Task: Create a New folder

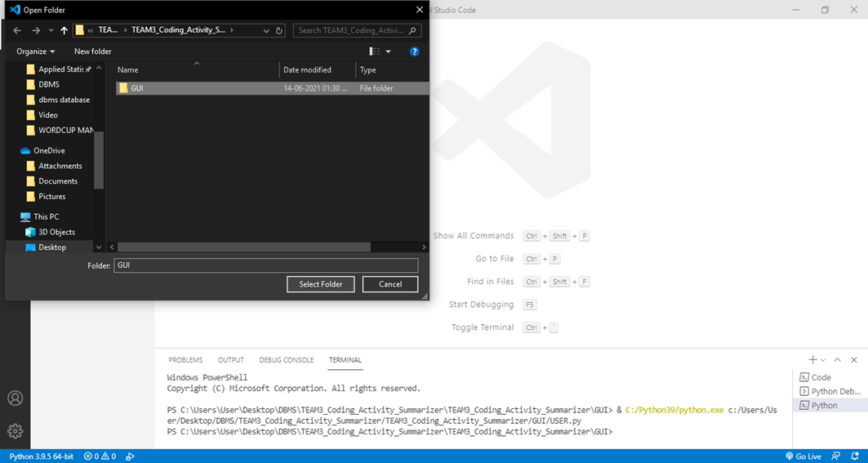Action: 93,51
